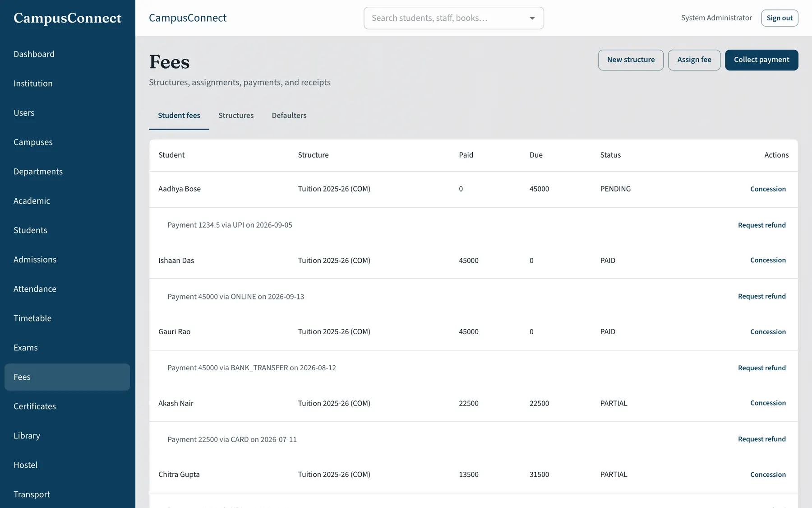Click Concession for Ishaan Das
The image size is (812, 508).
pyautogui.click(x=768, y=260)
